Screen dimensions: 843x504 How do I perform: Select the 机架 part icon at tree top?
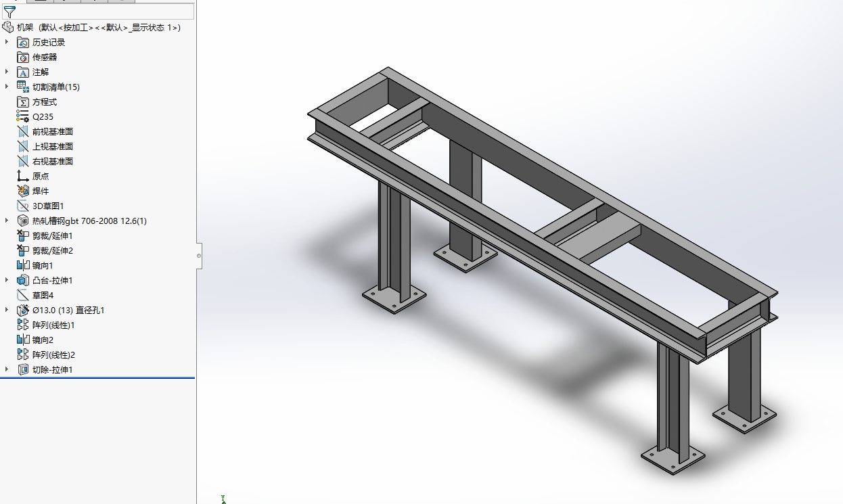point(8,27)
